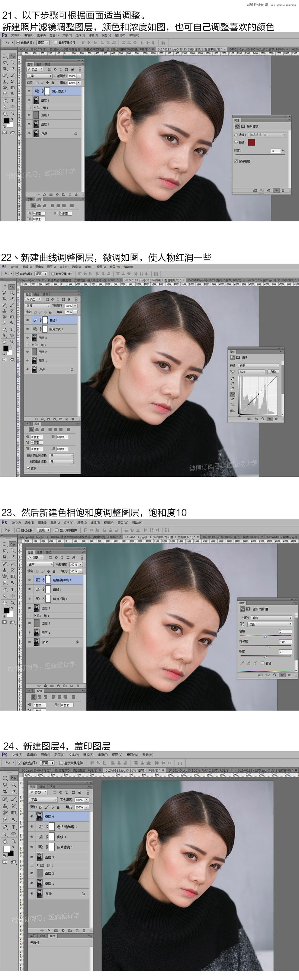Hide the 照片滤镜 1 layer in step 21
Image resolution: width=299 pixels, height=980 pixels.
point(29,91)
